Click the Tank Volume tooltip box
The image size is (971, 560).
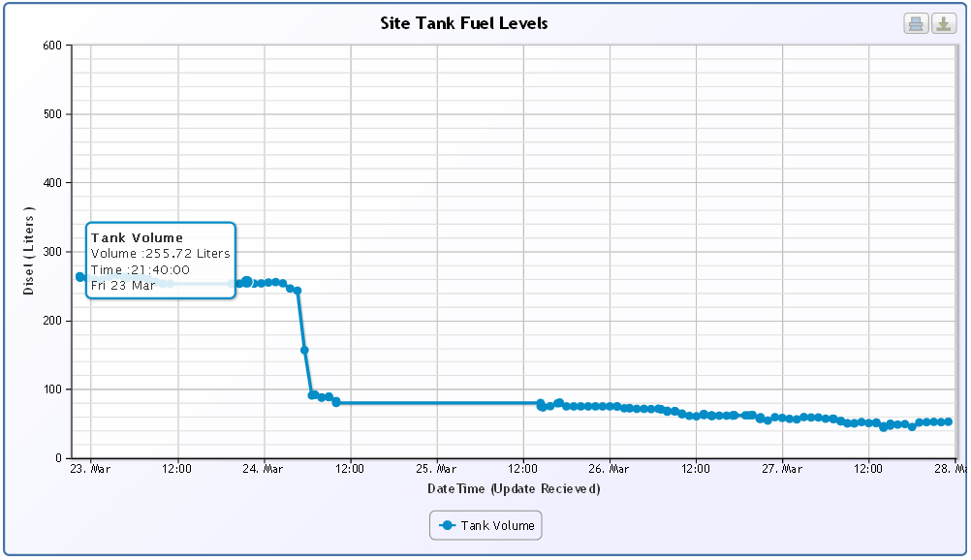pos(161,262)
